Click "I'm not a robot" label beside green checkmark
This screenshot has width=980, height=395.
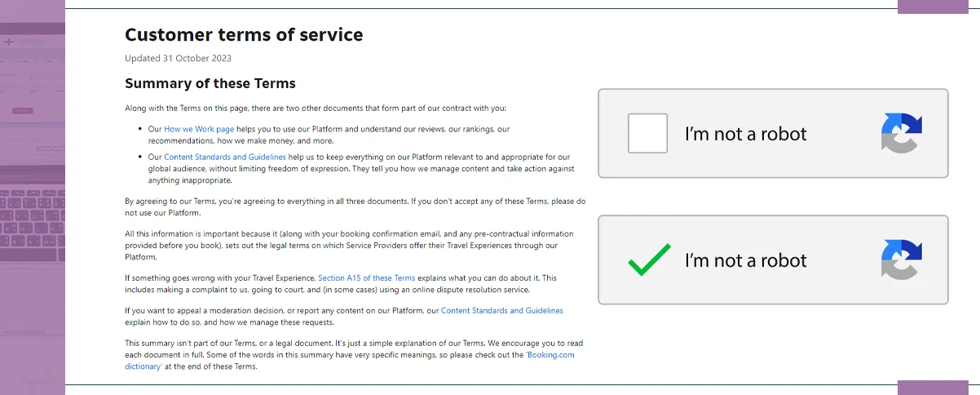(745, 260)
